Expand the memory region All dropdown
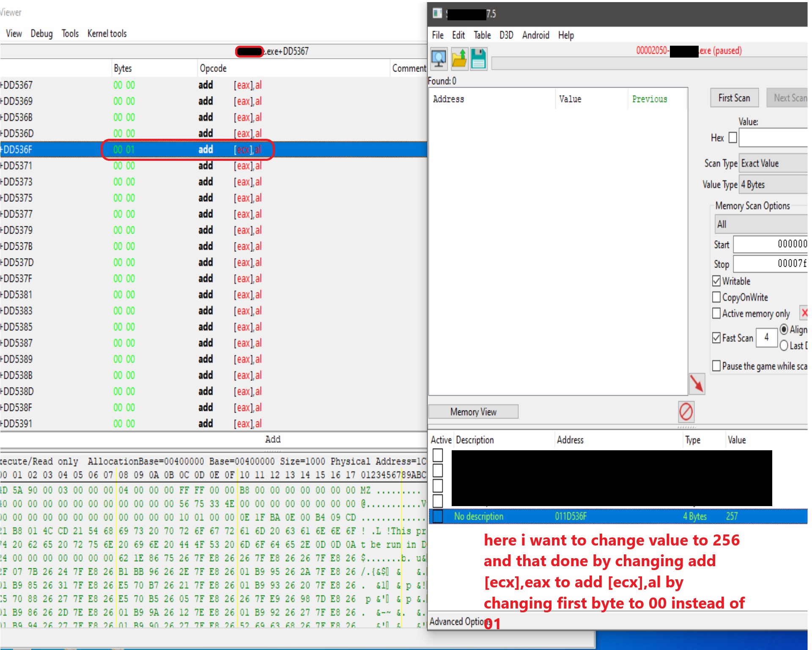 [x=761, y=224]
